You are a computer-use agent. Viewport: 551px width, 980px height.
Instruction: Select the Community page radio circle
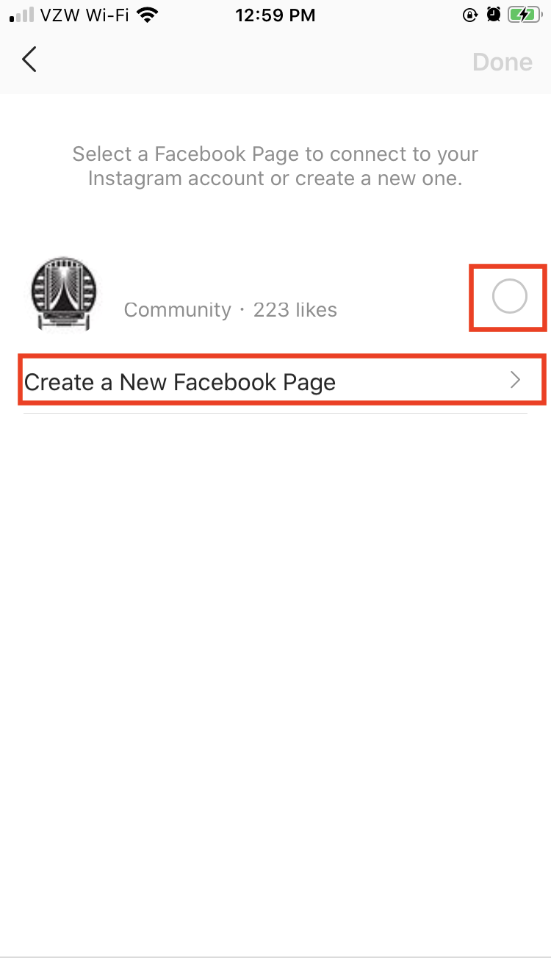click(x=509, y=297)
